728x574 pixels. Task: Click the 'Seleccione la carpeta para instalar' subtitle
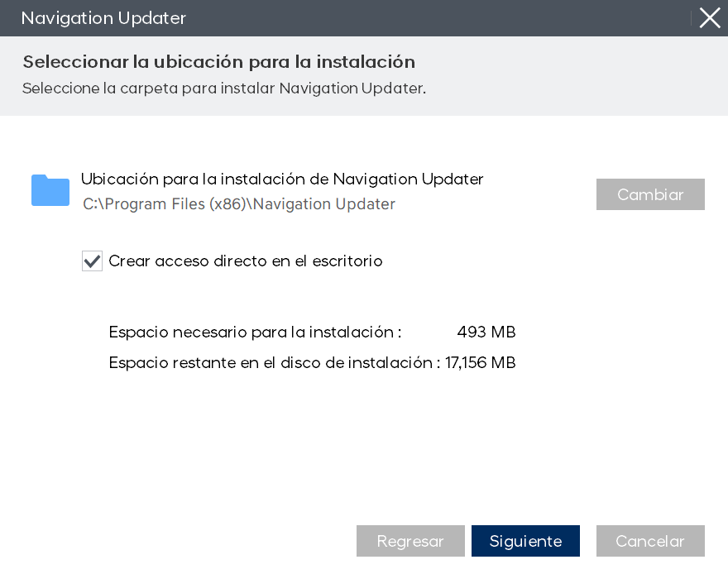pyautogui.click(x=149, y=88)
